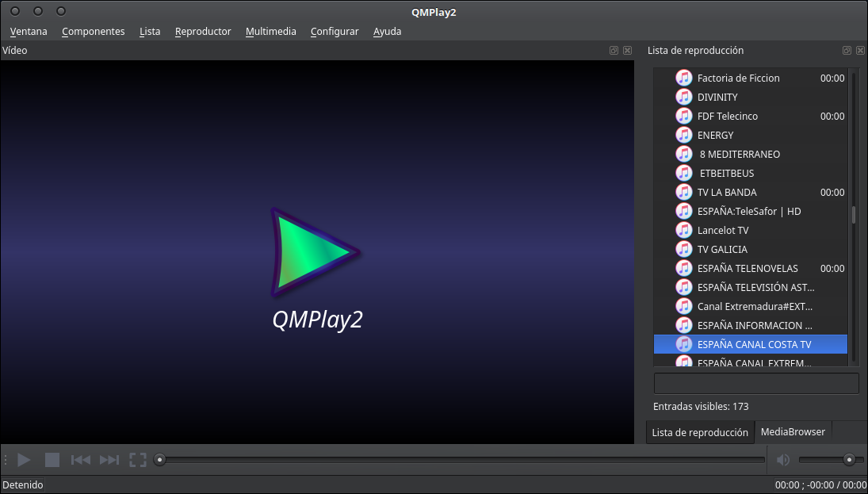Image resolution: width=868 pixels, height=494 pixels.
Task: Click the time display in the status bar
Action: [x=820, y=485]
